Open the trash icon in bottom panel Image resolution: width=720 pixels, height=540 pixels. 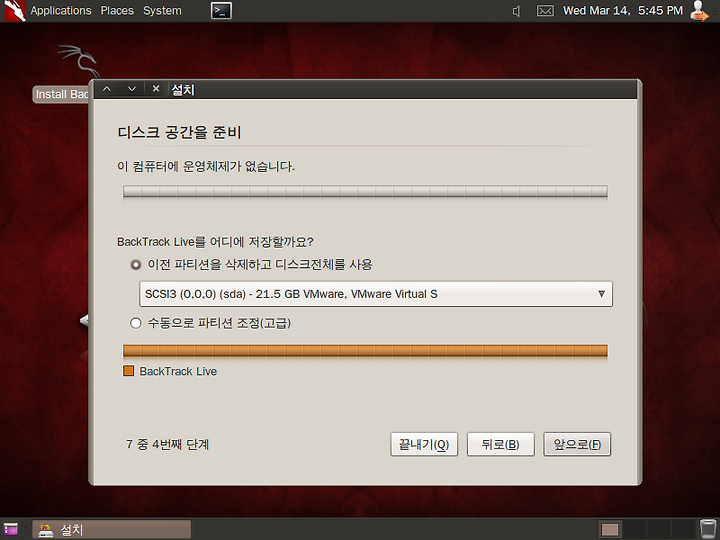point(708,529)
